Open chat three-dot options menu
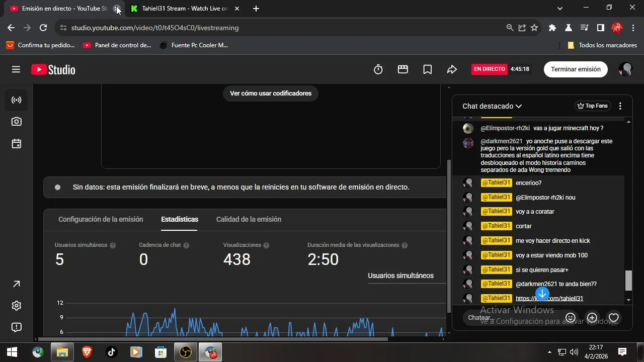This screenshot has height=362, width=644. (x=620, y=106)
